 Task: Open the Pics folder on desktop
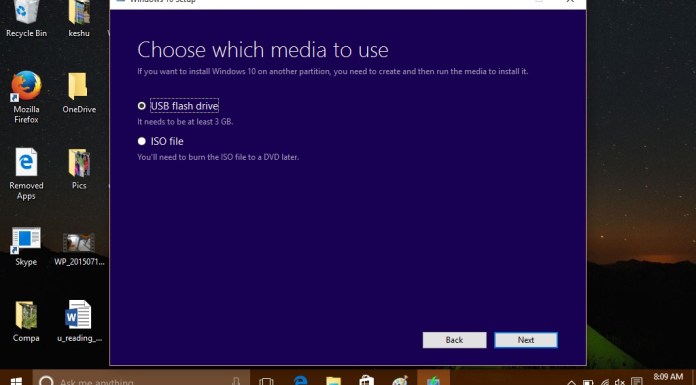(79, 169)
